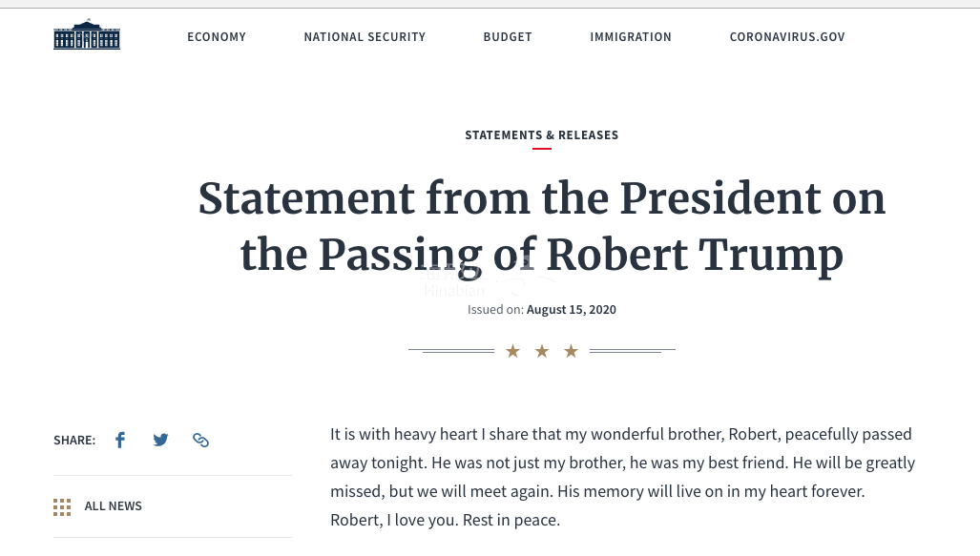Click the Robert Trump statement headline

click(542, 226)
